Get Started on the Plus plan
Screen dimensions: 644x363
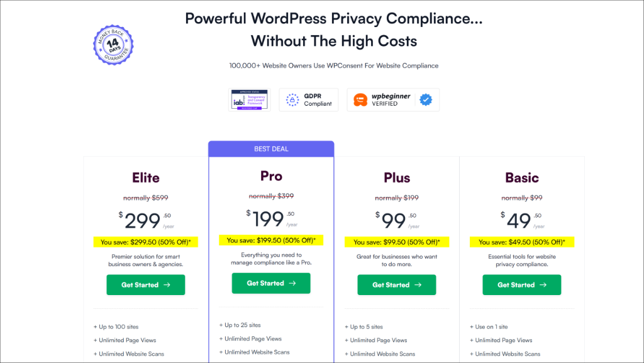click(396, 284)
